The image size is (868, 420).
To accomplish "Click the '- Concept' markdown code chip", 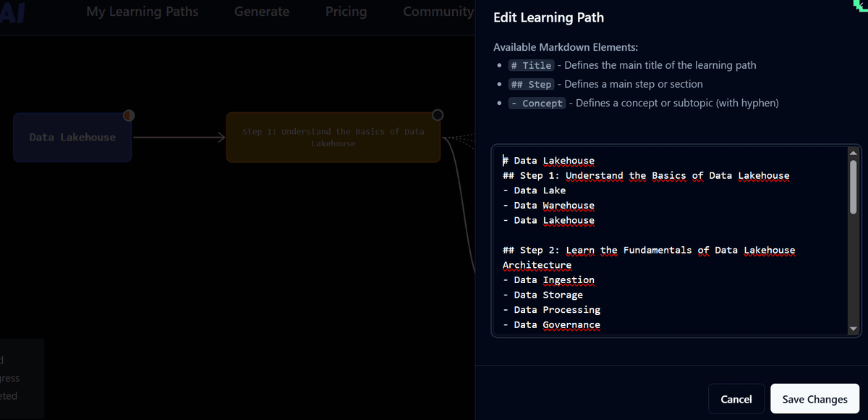I will click(536, 104).
